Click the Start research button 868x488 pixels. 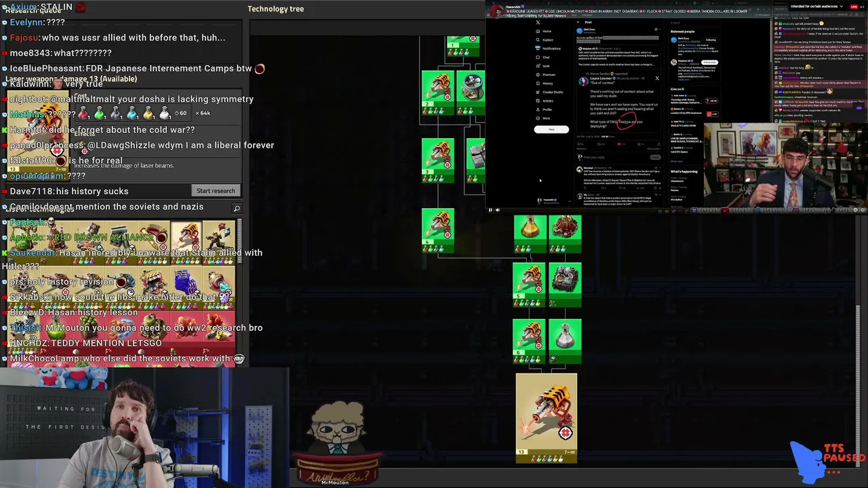(x=216, y=190)
